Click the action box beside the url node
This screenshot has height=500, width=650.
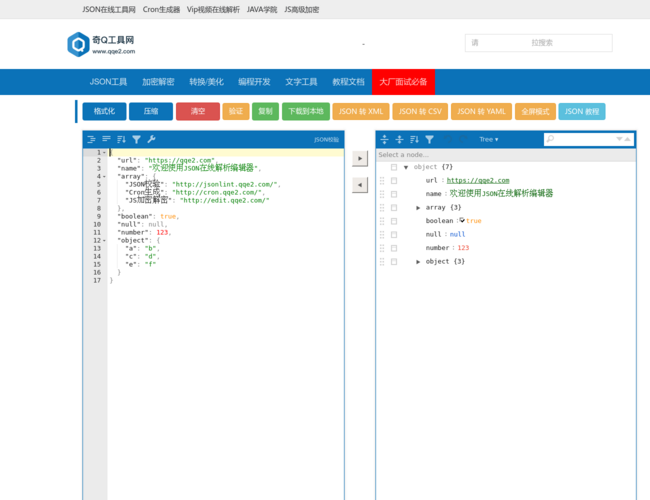394,181
